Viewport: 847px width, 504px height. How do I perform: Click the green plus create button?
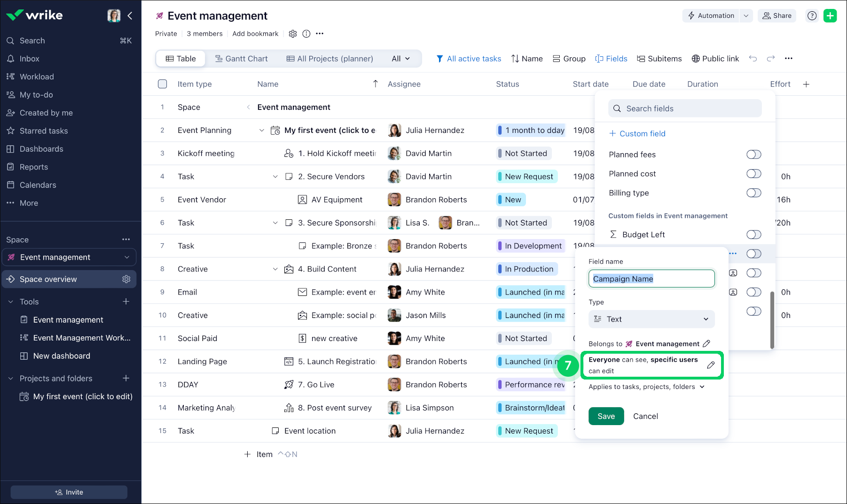(830, 16)
